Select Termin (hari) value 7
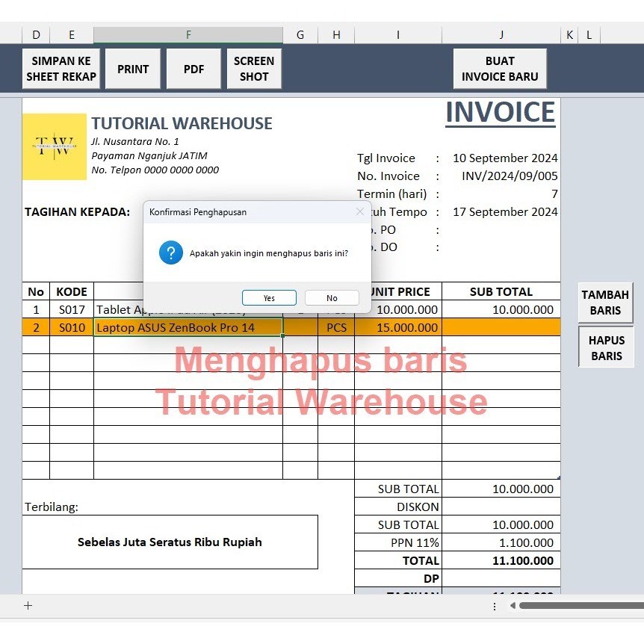The height and width of the screenshot is (644, 644). 554,193
